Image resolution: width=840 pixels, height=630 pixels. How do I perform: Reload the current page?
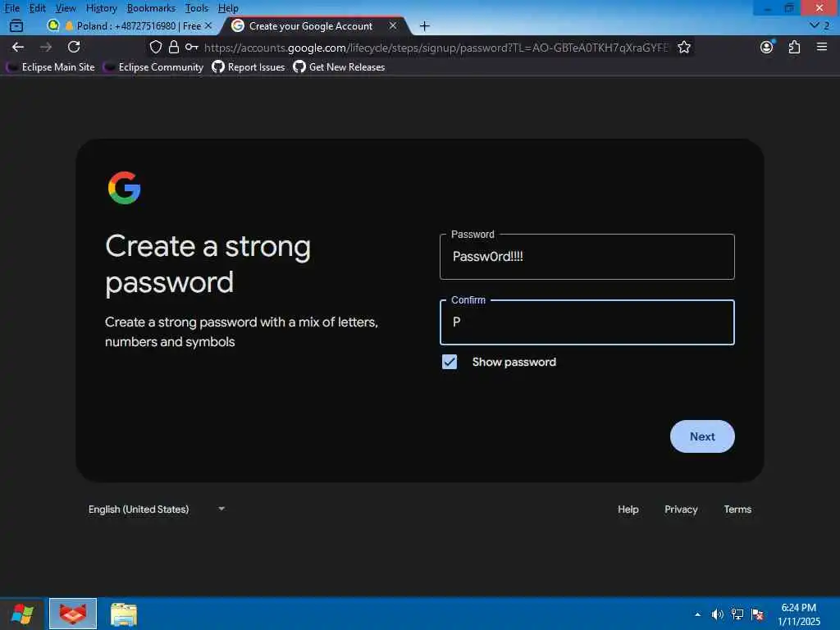(74, 47)
